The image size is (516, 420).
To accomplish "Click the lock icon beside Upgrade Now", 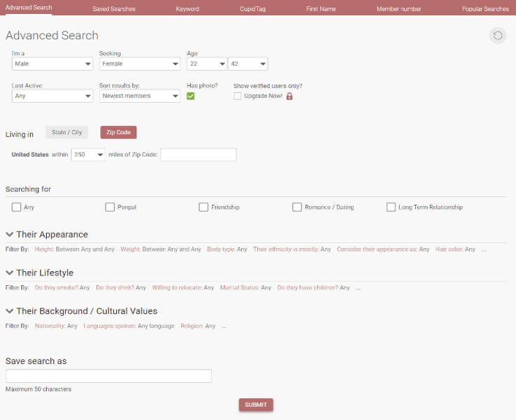I will [289, 96].
